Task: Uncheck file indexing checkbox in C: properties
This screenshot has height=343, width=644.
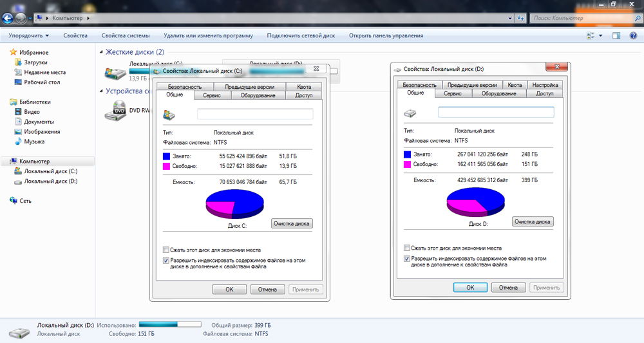Action: pos(166,261)
